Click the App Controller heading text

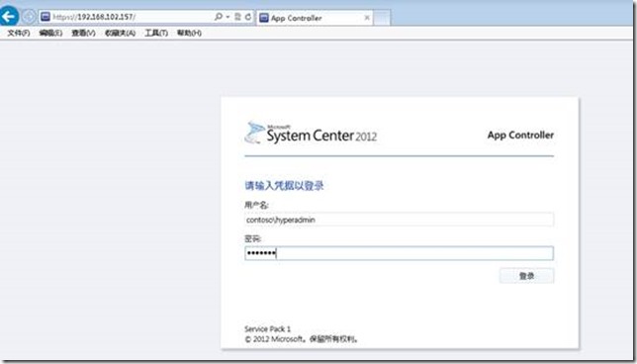520,136
